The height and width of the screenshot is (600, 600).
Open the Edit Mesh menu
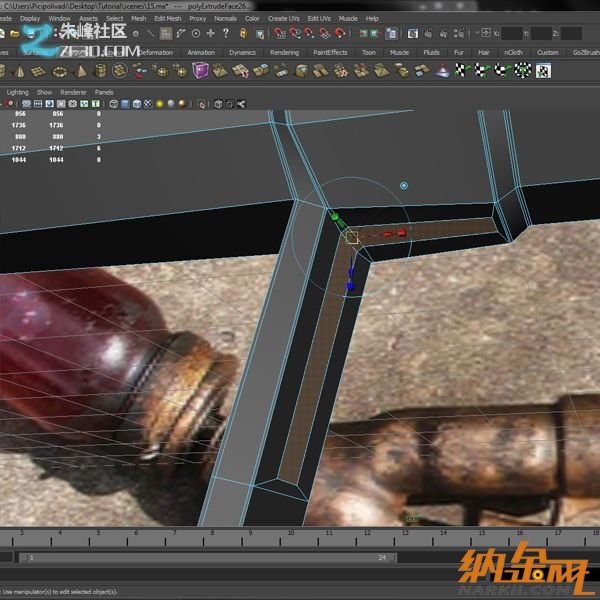tap(167, 18)
